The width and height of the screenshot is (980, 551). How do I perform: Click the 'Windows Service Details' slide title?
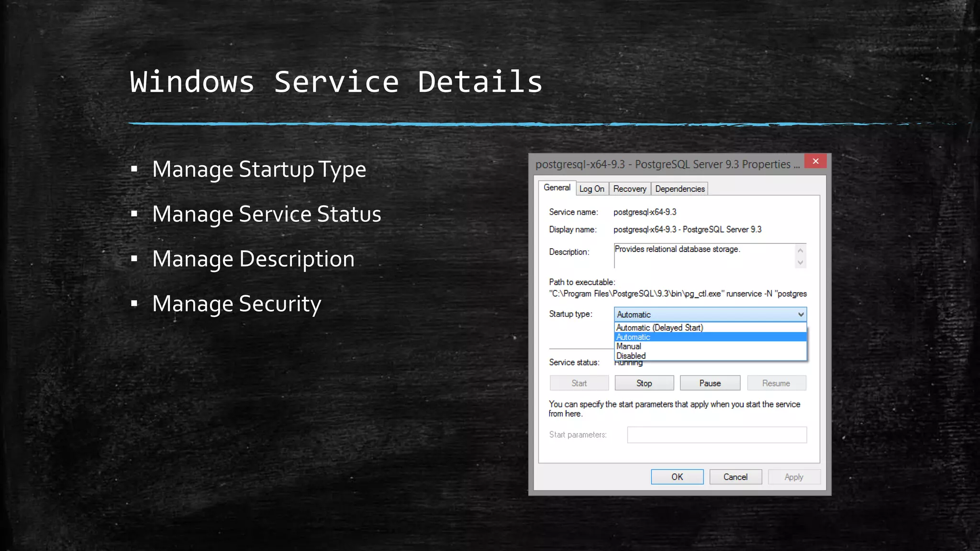click(x=336, y=81)
